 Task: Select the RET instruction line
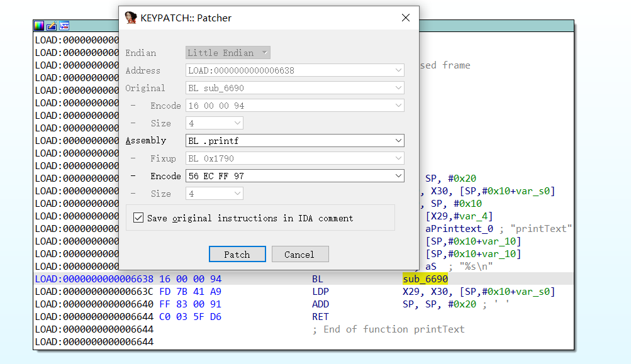(x=320, y=316)
